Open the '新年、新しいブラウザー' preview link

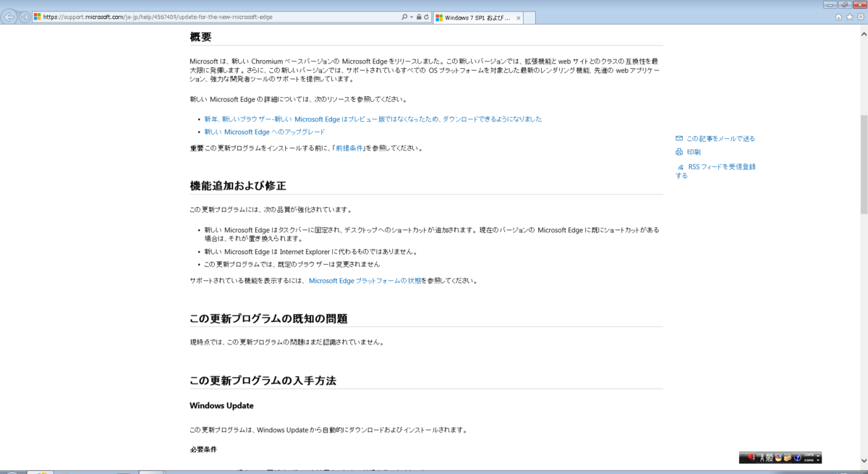tap(373, 119)
